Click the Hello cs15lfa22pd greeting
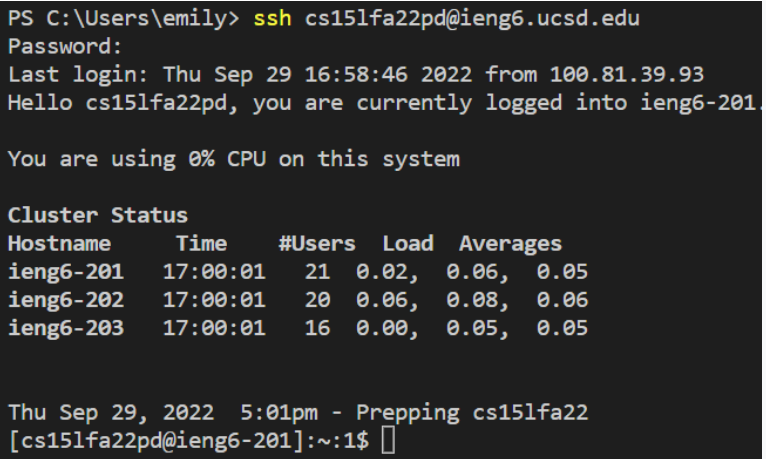 pos(123,103)
